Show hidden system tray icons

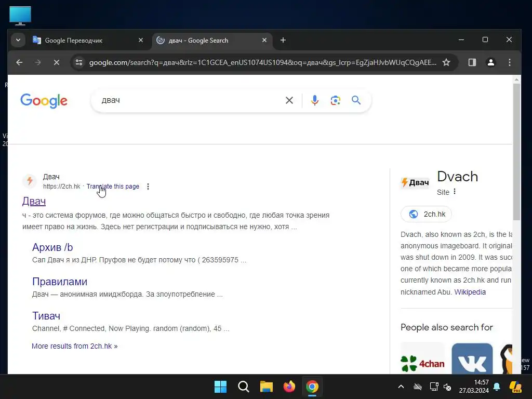coord(401,387)
